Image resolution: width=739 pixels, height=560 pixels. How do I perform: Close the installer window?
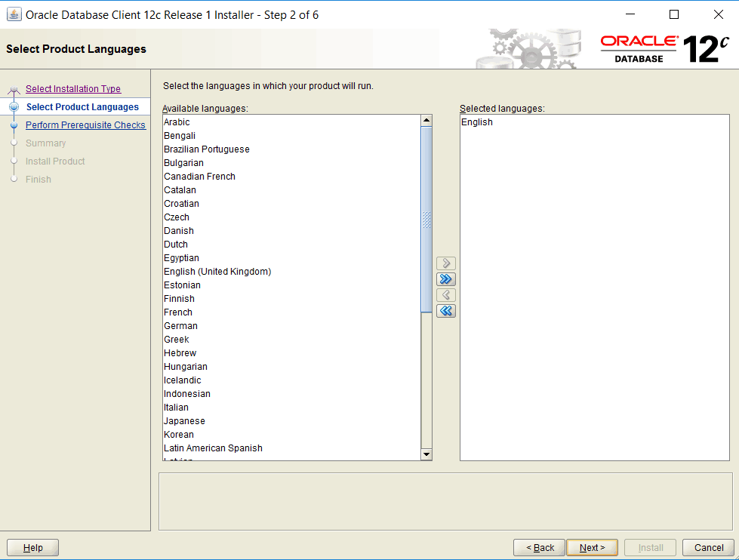719,14
